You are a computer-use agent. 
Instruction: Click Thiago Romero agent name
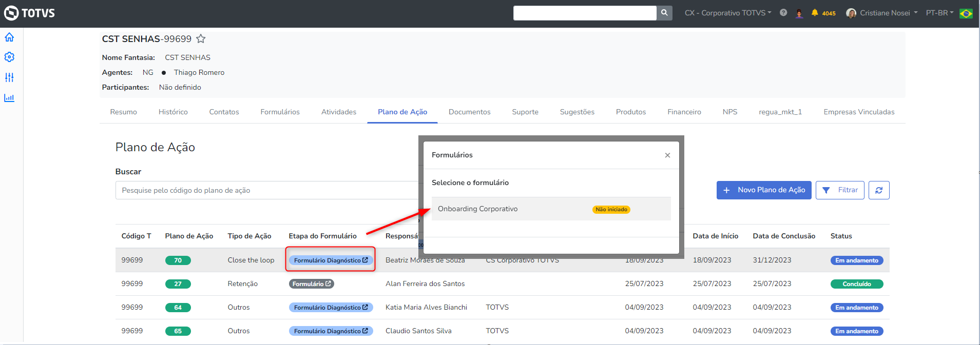[x=199, y=73]
